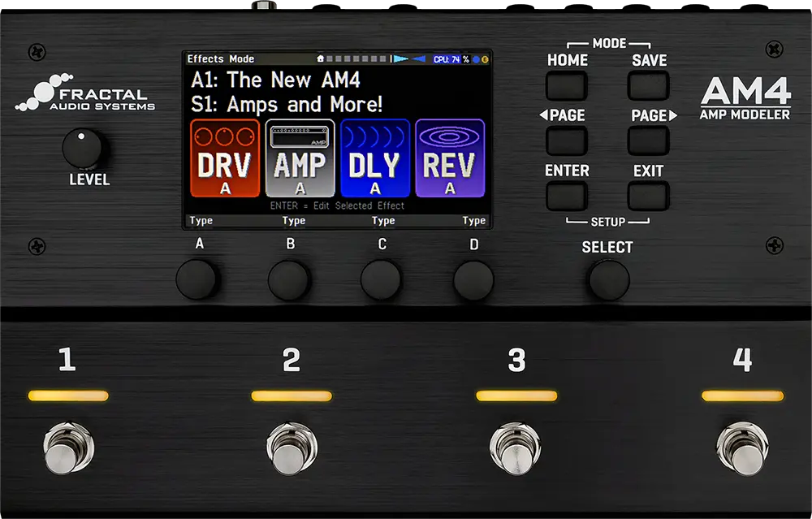
Task: Tap the 'Effects Mode' screen title
Action: tap(221, 59)
